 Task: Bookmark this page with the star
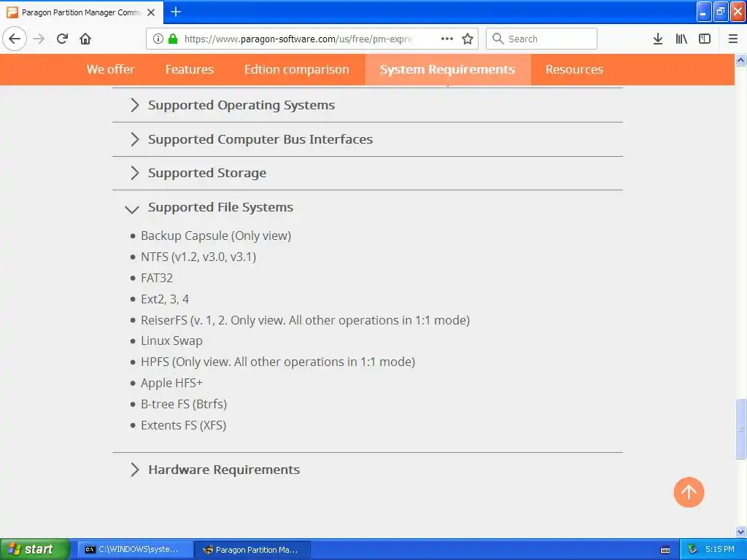[468, 39]
